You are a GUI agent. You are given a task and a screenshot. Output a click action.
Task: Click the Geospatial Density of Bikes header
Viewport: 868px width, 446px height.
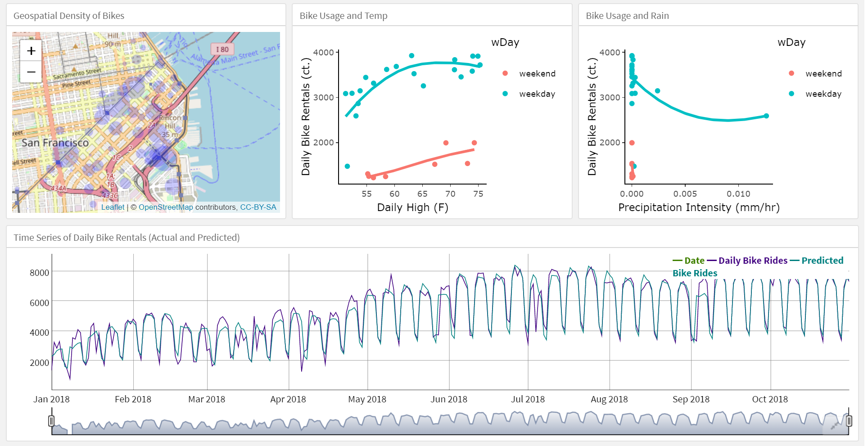point(69,16)
